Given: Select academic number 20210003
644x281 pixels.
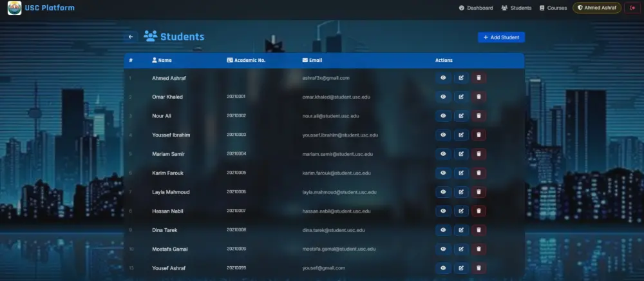Looking at the screenshot, I should click(x=236, y=135).
